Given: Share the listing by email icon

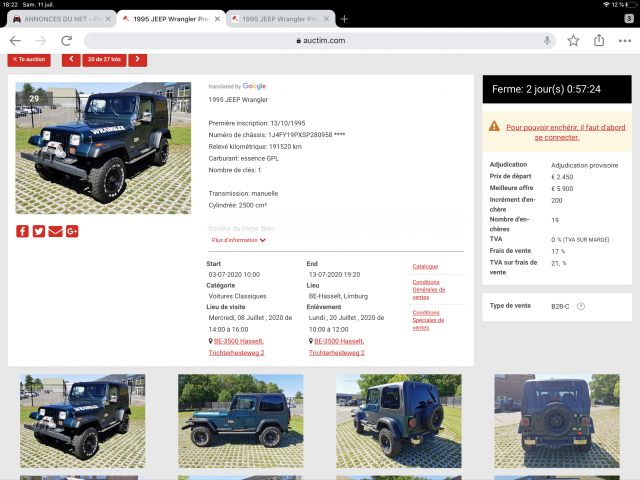Looking at the screenshot, I should [x=56, y=231].
